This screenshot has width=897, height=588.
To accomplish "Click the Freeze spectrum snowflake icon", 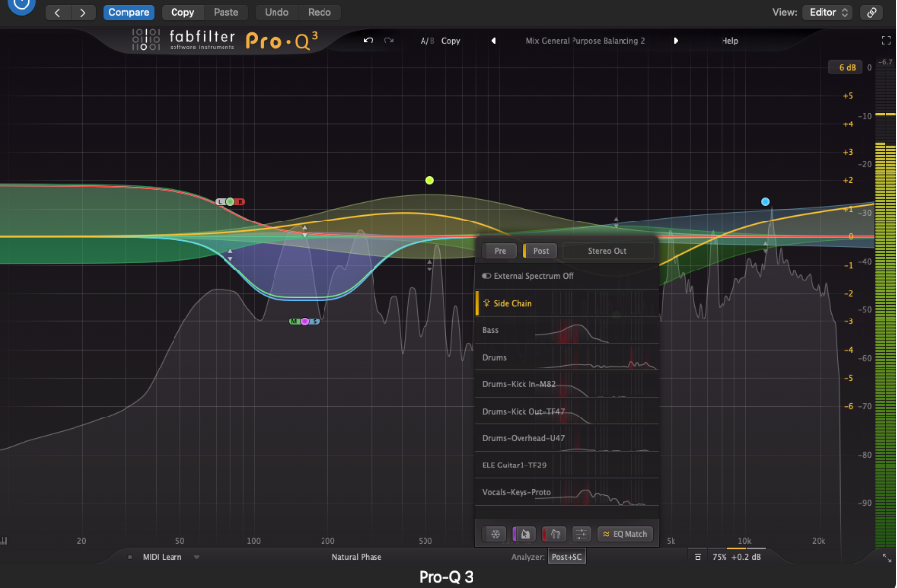I will point(495,534).
